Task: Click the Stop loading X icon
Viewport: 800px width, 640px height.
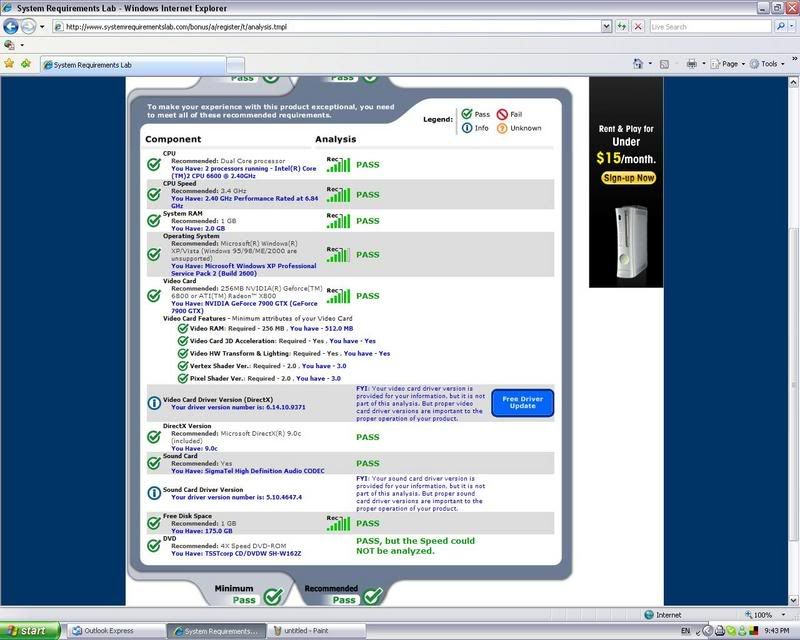Action: 638,26
